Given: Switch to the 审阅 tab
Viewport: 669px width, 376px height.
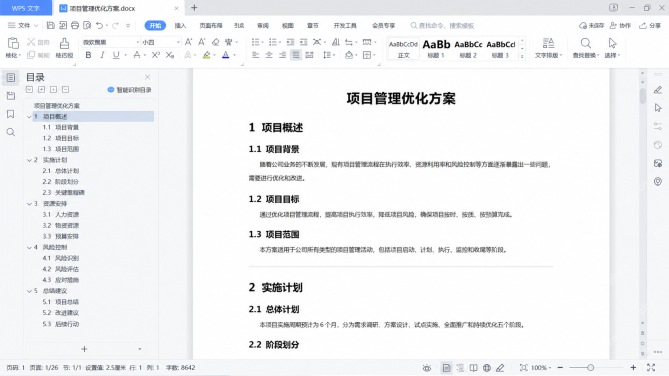Looking at the screenshot, I should pyautogui.click(x=263, y=26).
